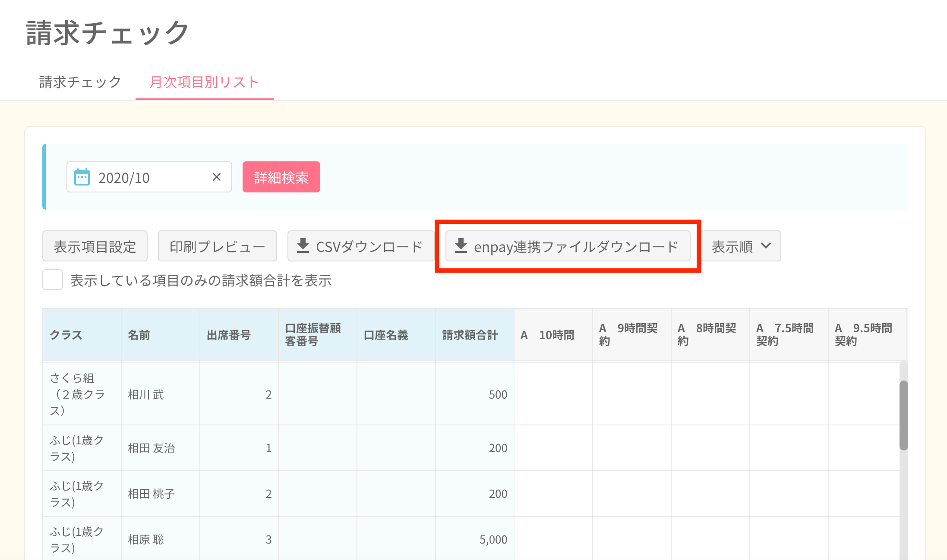
Task: Click the 出席番号 column header
Action: (239, 335)
